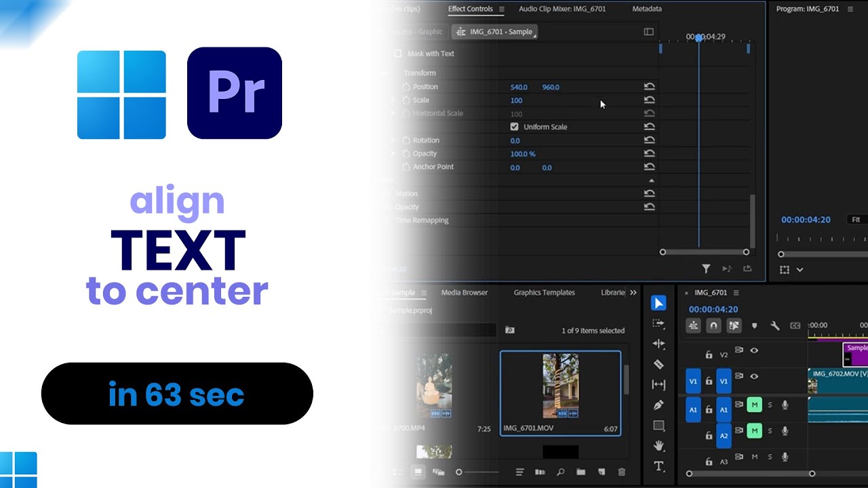This screenshot has height=488, width=868.
Task: Click the timeline playhead timecode 00:00:04:20
Action: tap(713, 309)
